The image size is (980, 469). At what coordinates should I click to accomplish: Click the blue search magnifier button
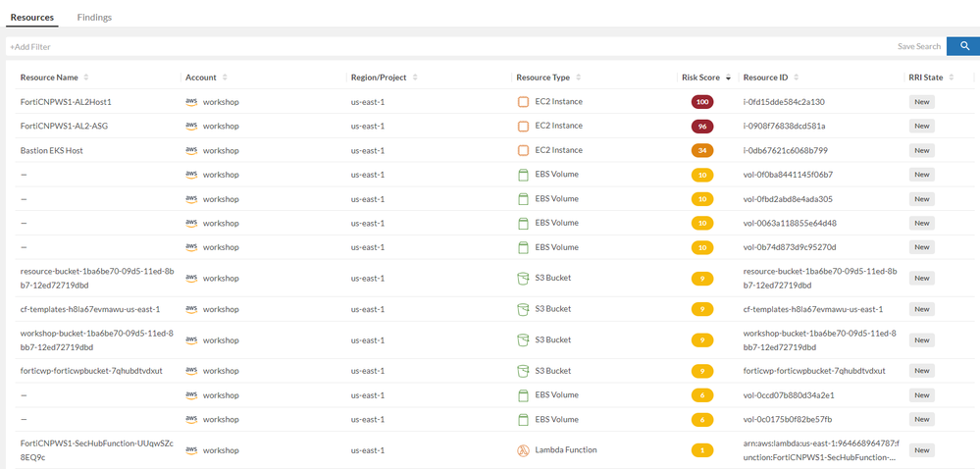click(962, 46)
